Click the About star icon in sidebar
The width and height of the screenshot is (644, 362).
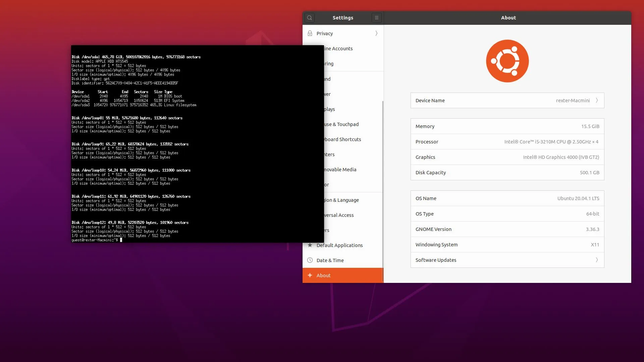(x=310, y=276)
